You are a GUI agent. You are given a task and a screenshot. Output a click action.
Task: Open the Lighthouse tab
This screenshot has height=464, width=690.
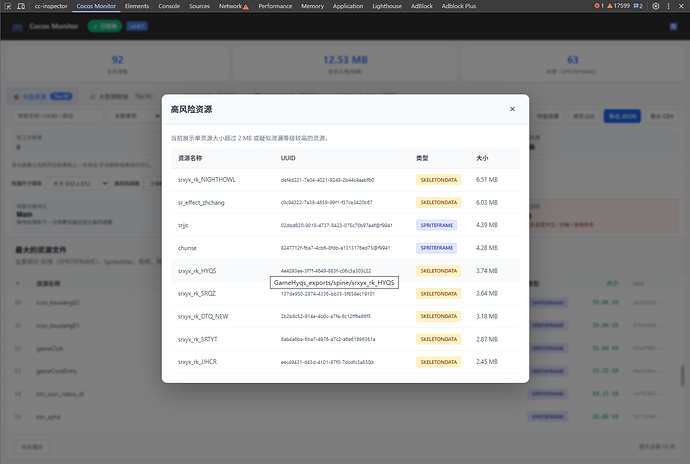387,6
